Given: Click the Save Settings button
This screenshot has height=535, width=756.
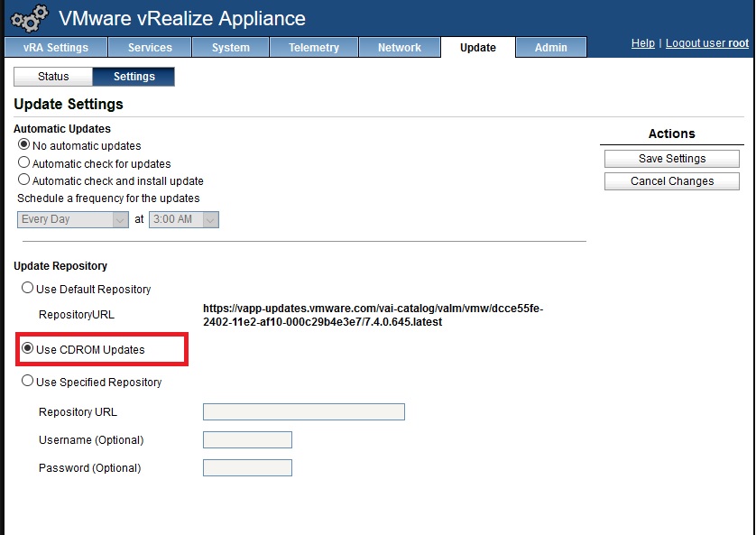Looking at the screenshot, I should pos(671,159).
